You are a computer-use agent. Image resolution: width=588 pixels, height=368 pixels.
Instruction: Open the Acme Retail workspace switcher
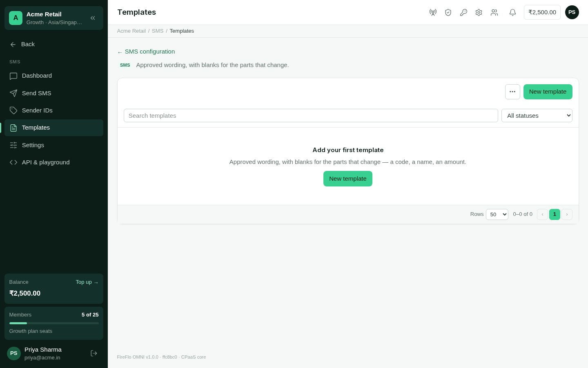pyautogui.click(x=54, y=18)
